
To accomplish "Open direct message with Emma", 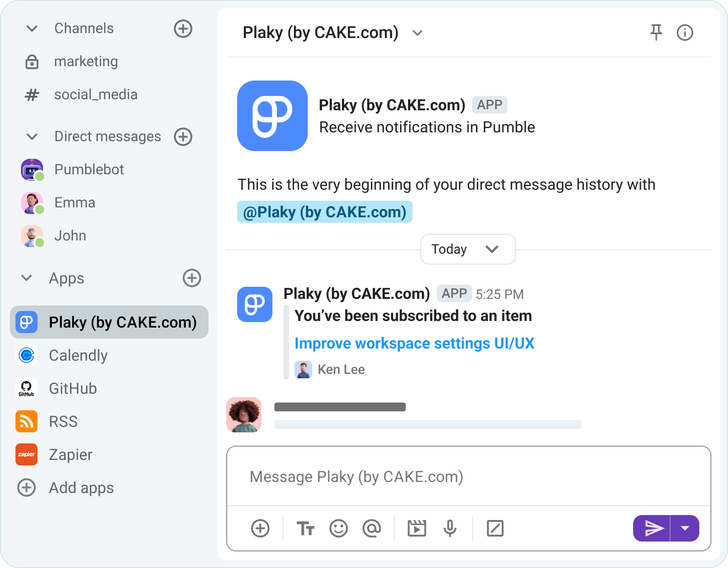I will click(74, 202).
